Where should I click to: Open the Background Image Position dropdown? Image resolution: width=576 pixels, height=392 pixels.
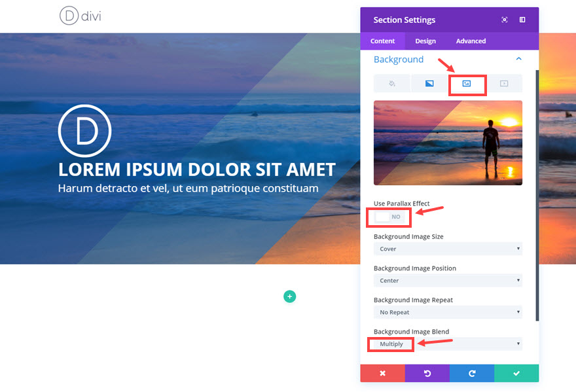pos(448,280)
